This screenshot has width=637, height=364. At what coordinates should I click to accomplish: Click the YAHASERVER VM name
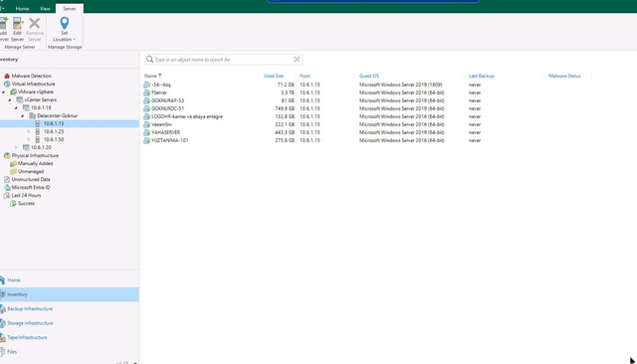(166, 132)
